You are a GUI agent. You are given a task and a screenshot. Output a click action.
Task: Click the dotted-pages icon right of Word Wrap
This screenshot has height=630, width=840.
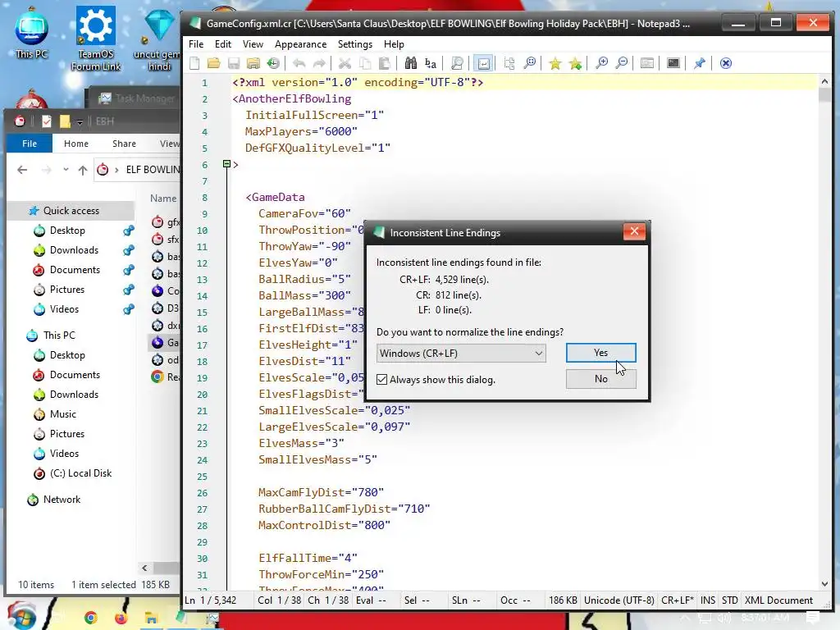[509, 63]
